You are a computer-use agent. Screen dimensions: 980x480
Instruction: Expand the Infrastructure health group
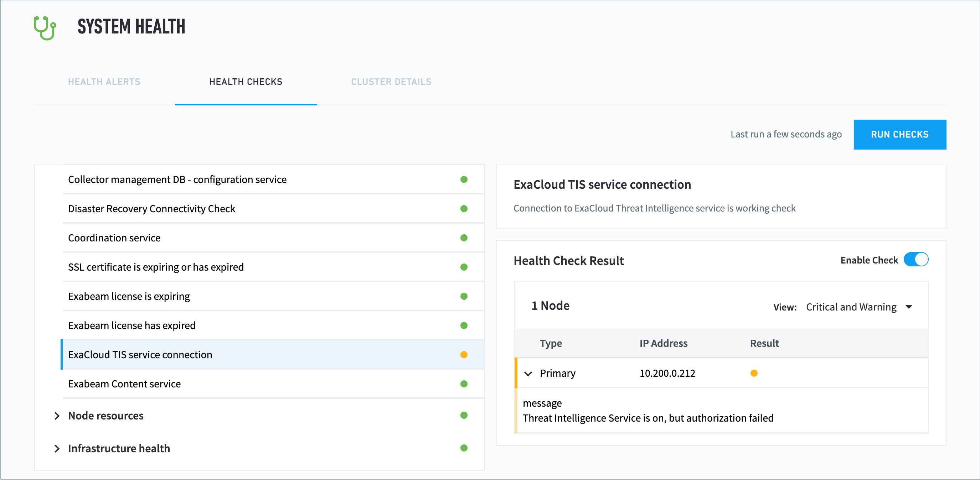click(57, 448)
